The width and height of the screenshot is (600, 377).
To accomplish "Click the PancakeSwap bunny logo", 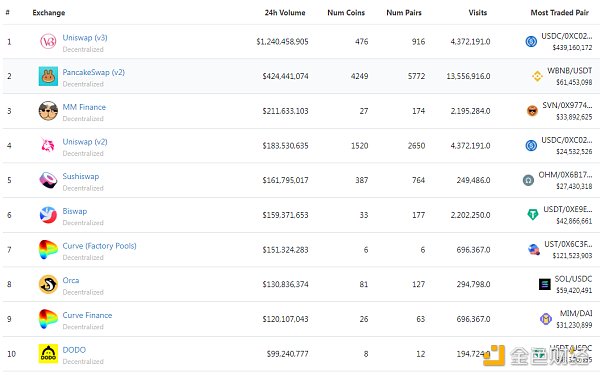I will (x=48, y=76).
